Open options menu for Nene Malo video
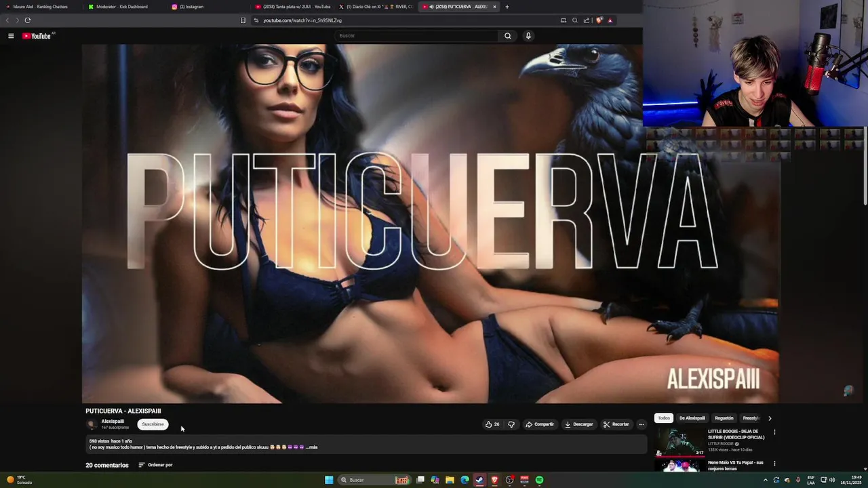The image size is (868, 488). pyautogui.click(x=774, y=464)
